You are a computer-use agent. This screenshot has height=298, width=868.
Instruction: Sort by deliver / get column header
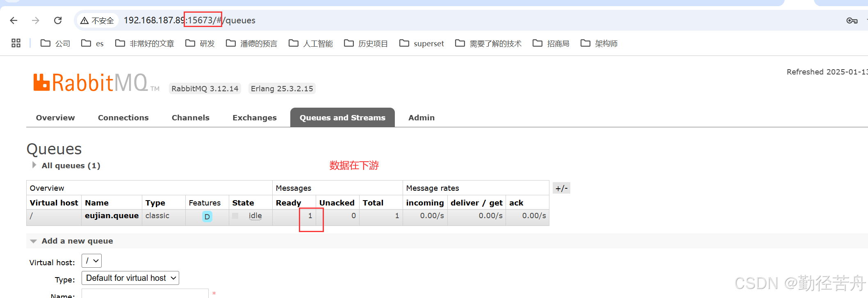476,203
